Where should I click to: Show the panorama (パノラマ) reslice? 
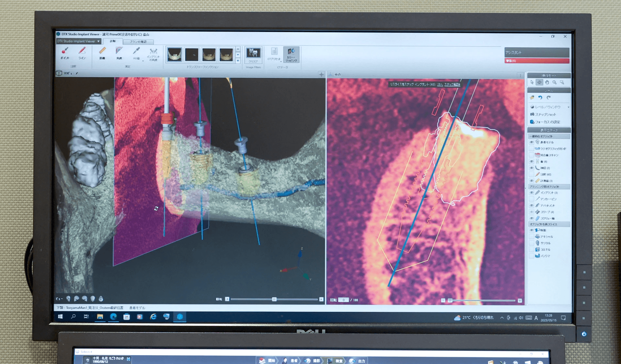(532, 256)
